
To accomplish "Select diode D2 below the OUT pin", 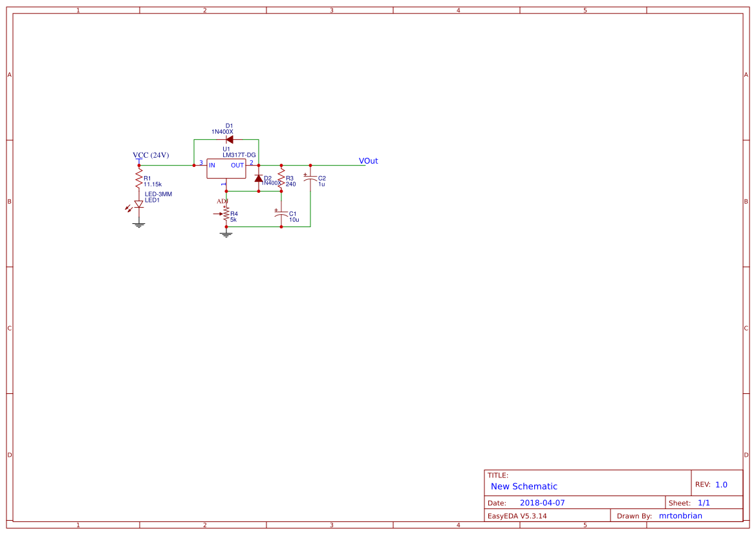I will click(259, 178).
